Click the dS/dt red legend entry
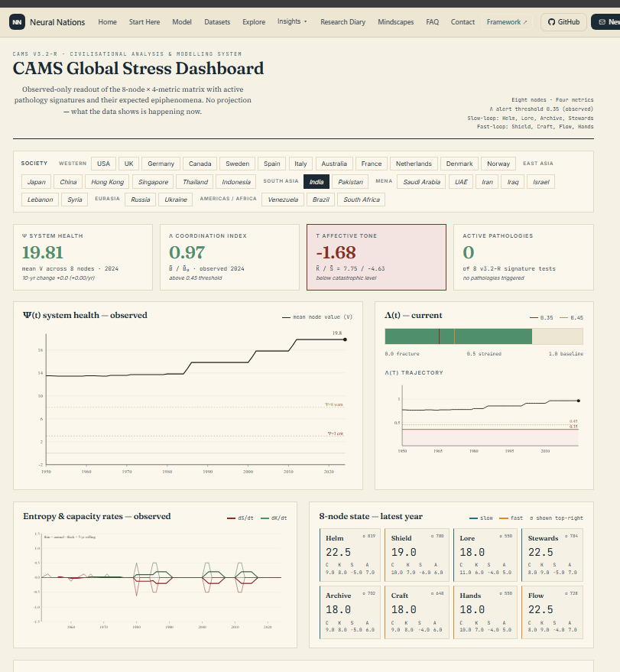 pyautogui.click(x=240, y=518)
